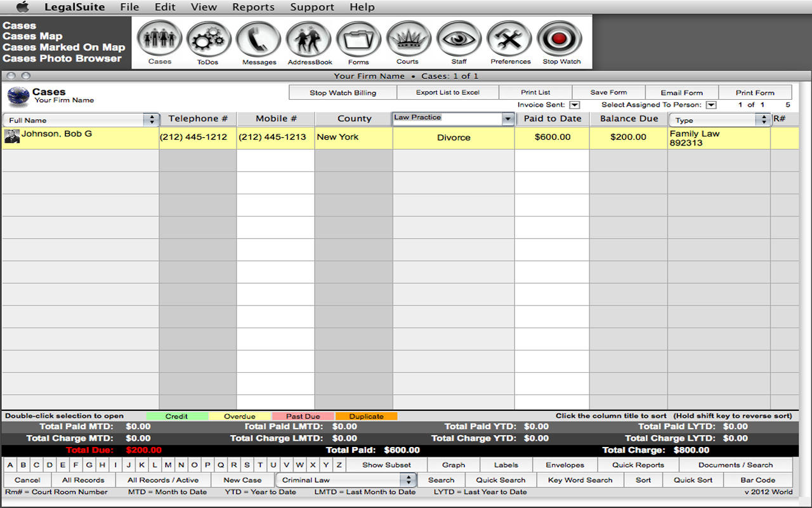Screen dimensions: 812x508
Task: Click the Quick Sort button
Action: pos(693,480)
